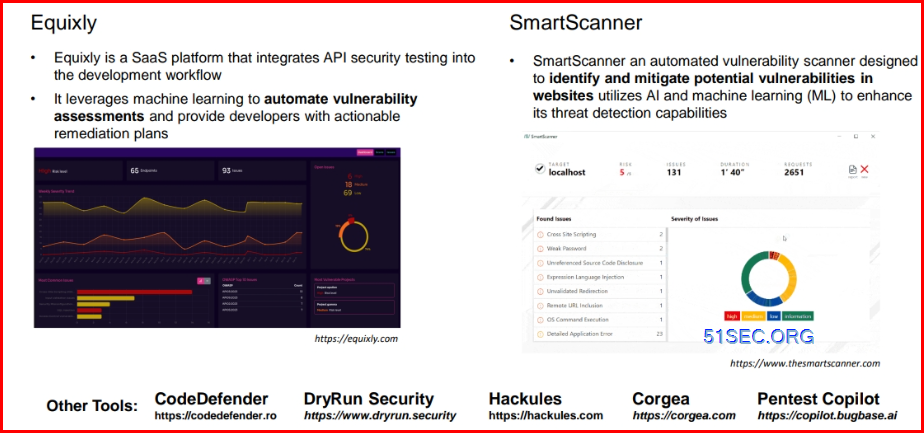Click warning icon beside Weak Password
The height and width of the screenshot is (433, 924).
(540, 249)
